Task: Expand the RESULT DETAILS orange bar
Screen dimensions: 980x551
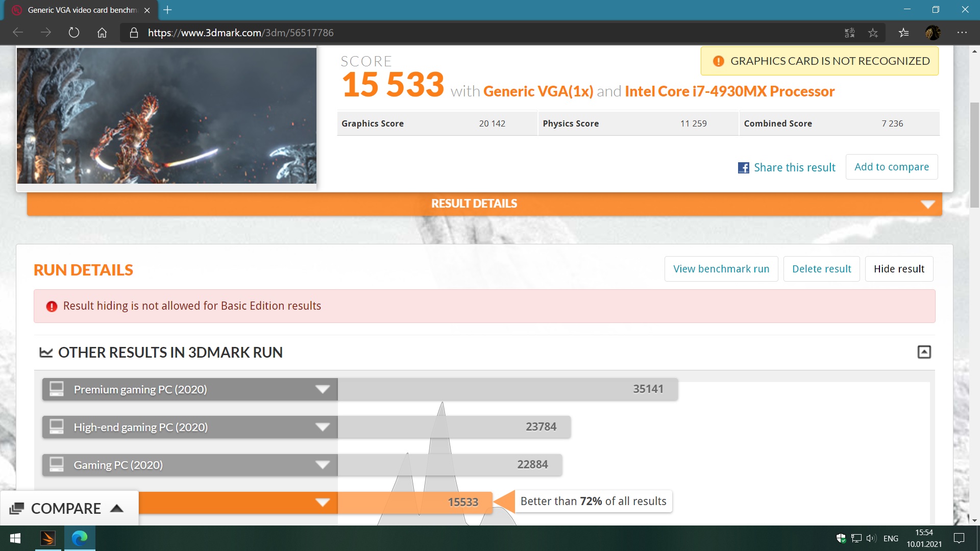Action: coord(484,204)
